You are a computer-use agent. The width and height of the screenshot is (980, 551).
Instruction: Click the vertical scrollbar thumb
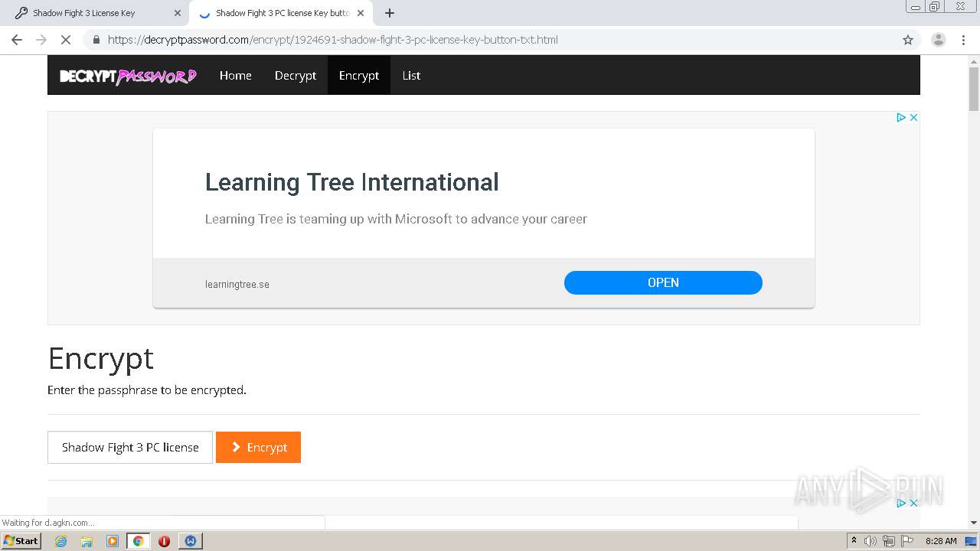[974, 90]
